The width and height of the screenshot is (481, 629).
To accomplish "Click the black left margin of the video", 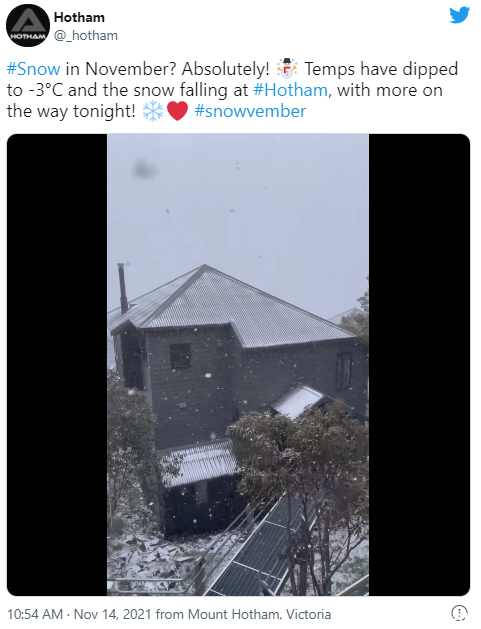I will point(57,365).
